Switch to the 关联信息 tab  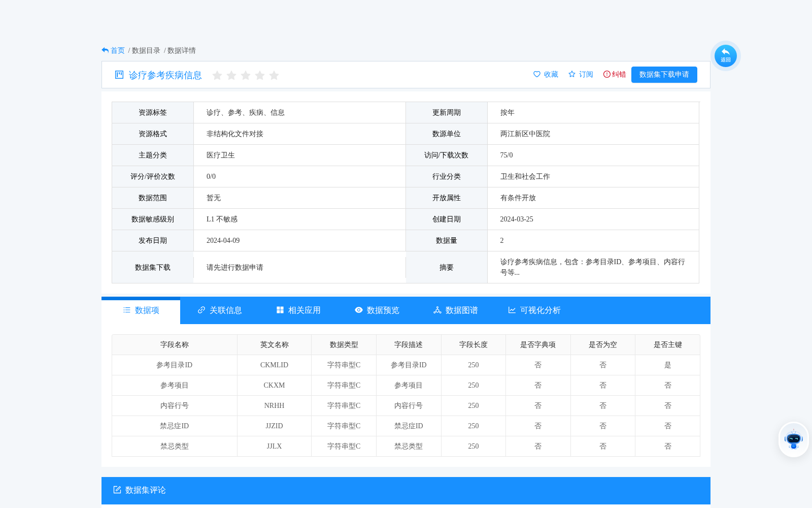tap(219, 310)
